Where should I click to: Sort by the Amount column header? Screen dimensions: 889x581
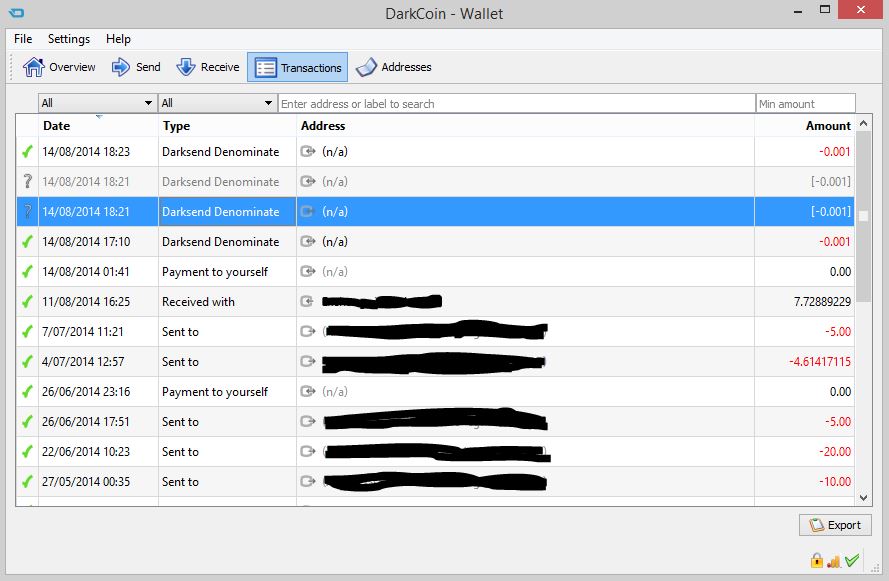coord(805,126)
